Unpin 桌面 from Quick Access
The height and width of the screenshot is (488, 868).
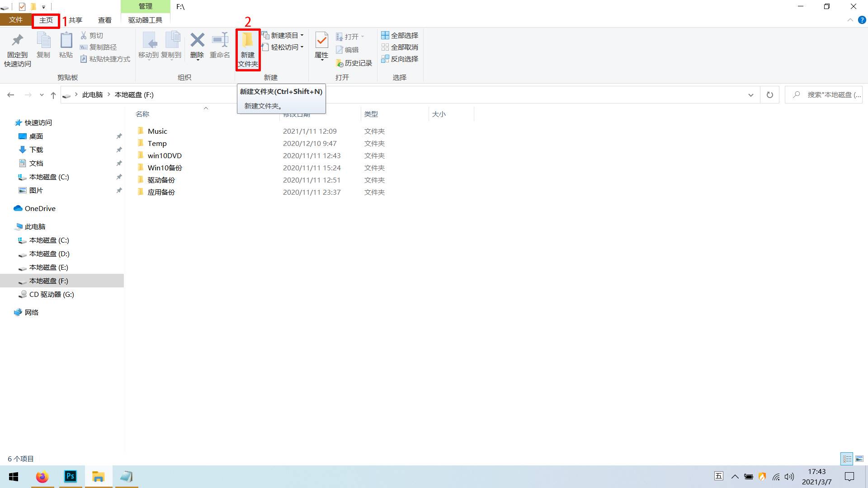click(119, 136)
